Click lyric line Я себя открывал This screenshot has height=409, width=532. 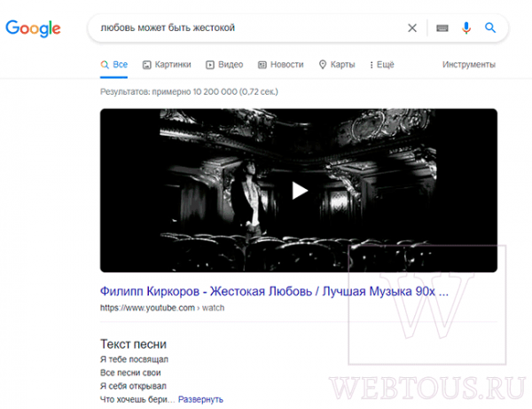[133, 386]
